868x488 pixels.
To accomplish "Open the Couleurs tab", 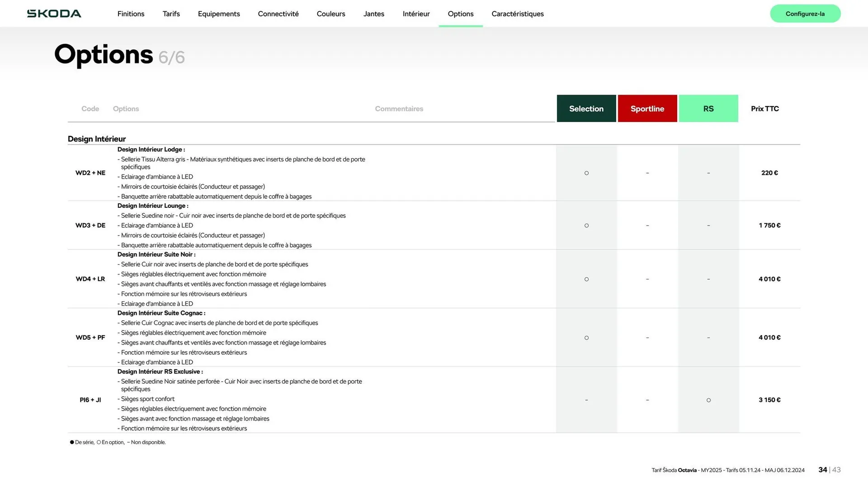I will coord(330,14).
